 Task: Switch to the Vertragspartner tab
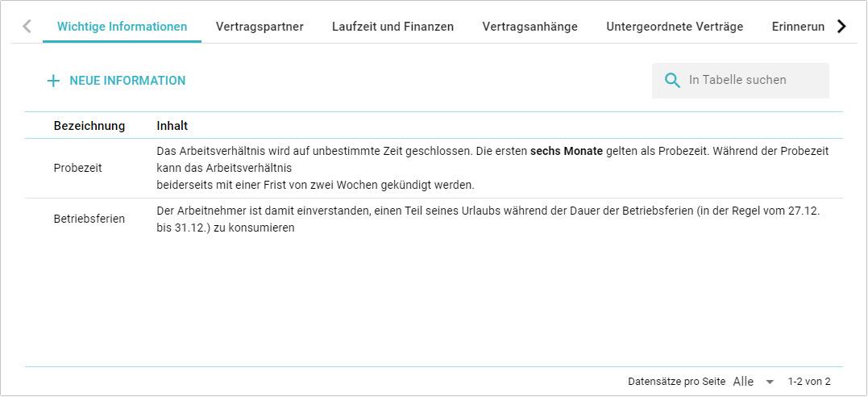260,27
